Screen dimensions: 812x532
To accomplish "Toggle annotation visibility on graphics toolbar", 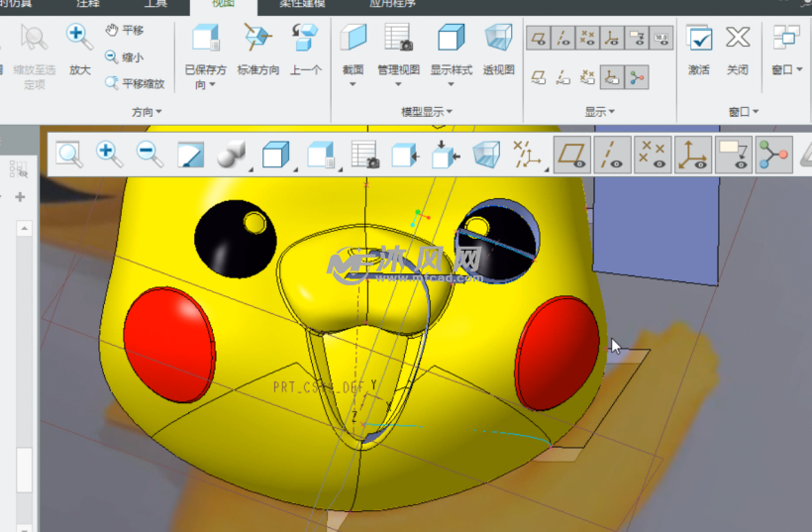I will pyautogui.click(x=734, y=155).
